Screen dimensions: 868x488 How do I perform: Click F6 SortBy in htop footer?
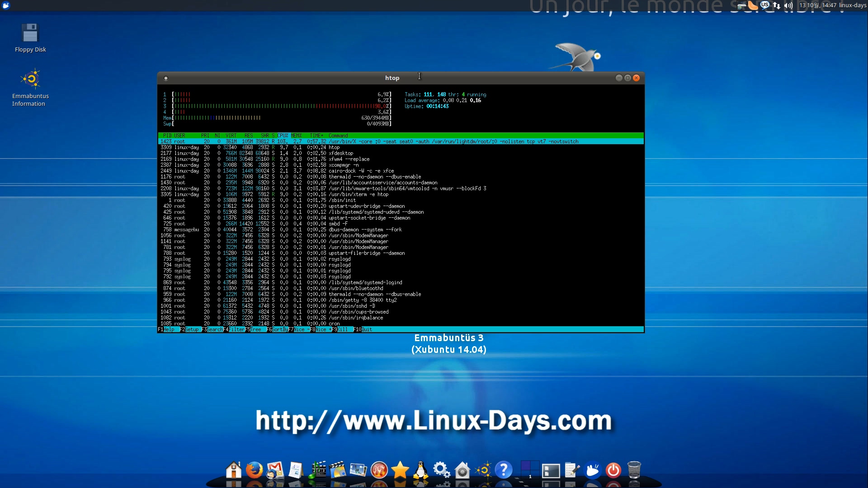(277, 329)
